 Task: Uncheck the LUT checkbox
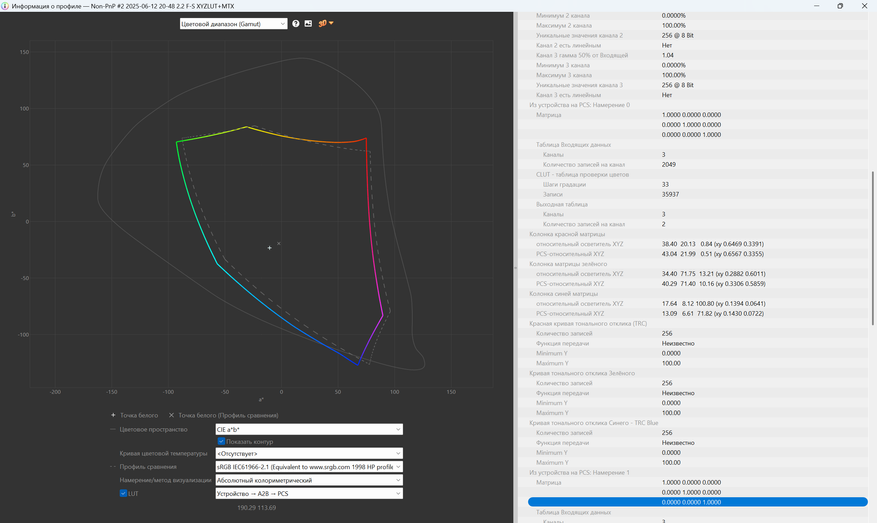(124, 493)
